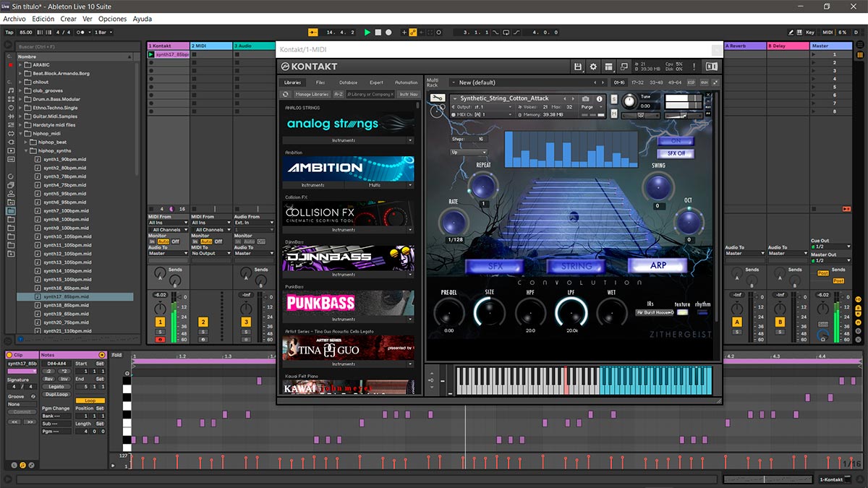Click the Kontakt panic exclamation icon
This screenshot has height=488, width=868.
point(694,67)
